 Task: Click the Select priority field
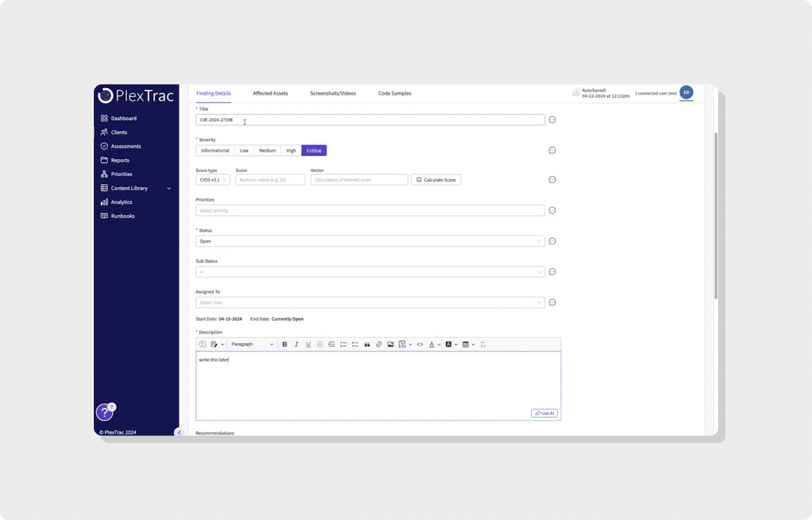(370, 211)
